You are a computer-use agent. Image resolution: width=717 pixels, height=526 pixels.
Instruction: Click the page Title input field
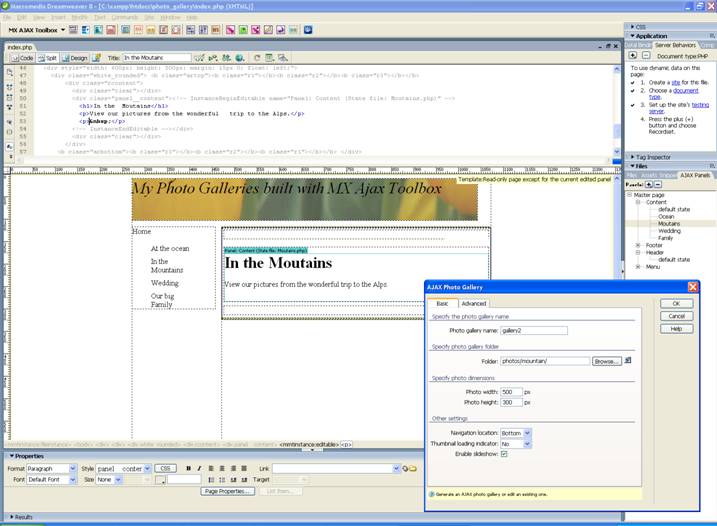157,58
